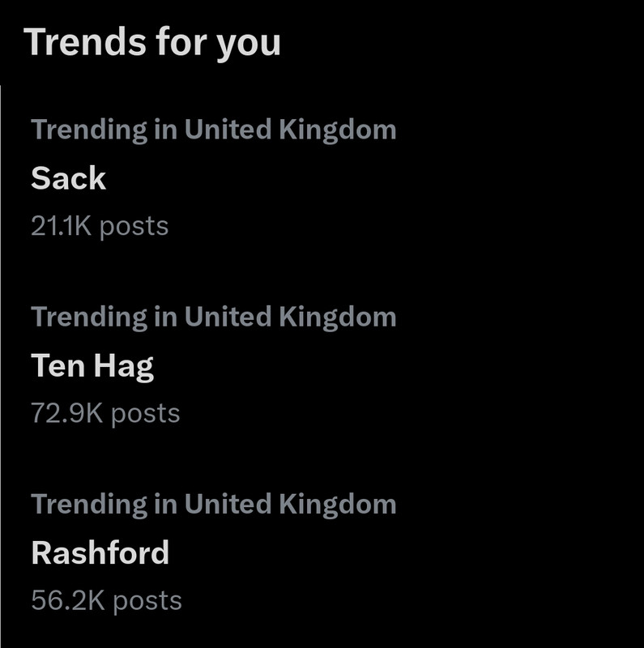Click "Trending in United Kingdom" label above Rashford

tap(214, 504)
